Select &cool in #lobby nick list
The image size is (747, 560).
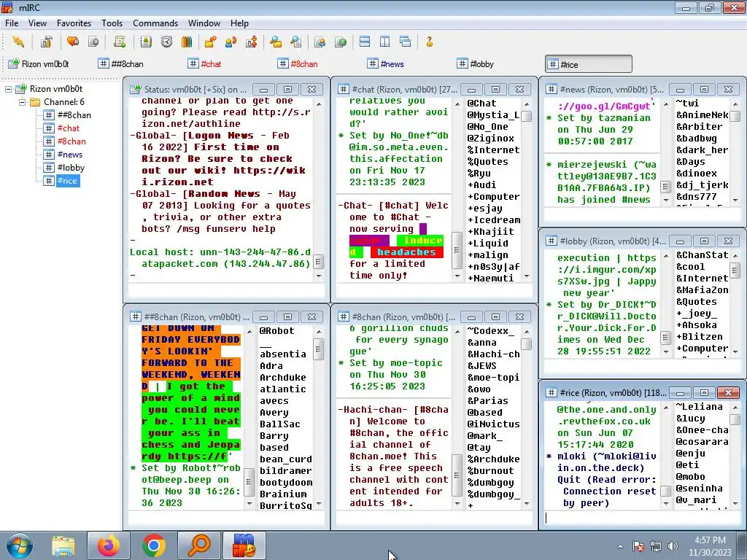tap(690, 267)
